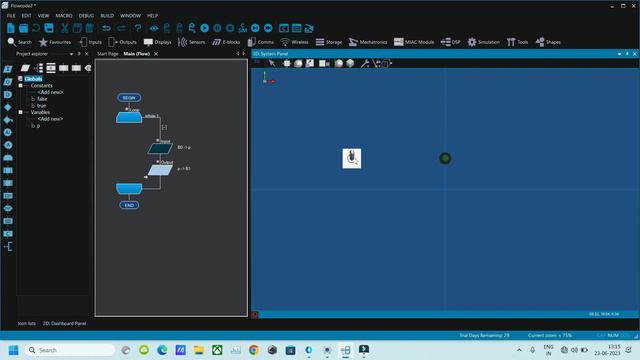Click the Cut scissors icon
Viewport: 640px width, 360px height.
[64, 28]
